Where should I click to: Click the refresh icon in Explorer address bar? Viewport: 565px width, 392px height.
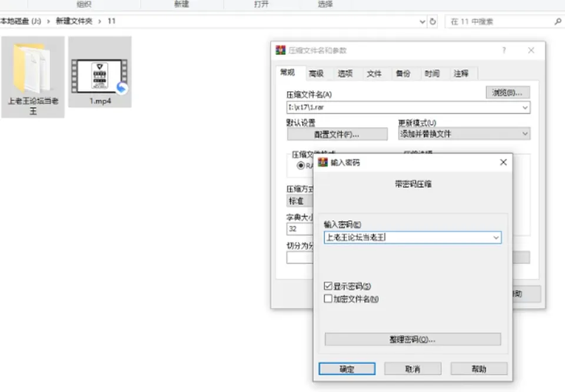433,22
